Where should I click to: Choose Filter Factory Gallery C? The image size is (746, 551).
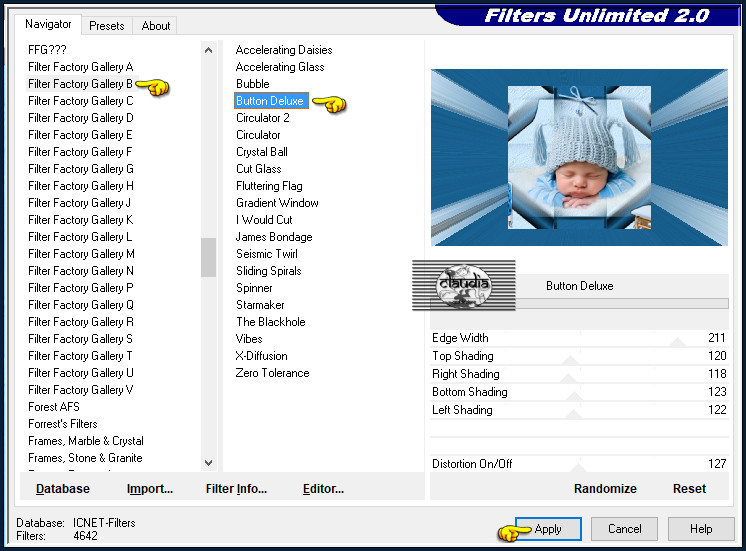(x=80, y=101)
